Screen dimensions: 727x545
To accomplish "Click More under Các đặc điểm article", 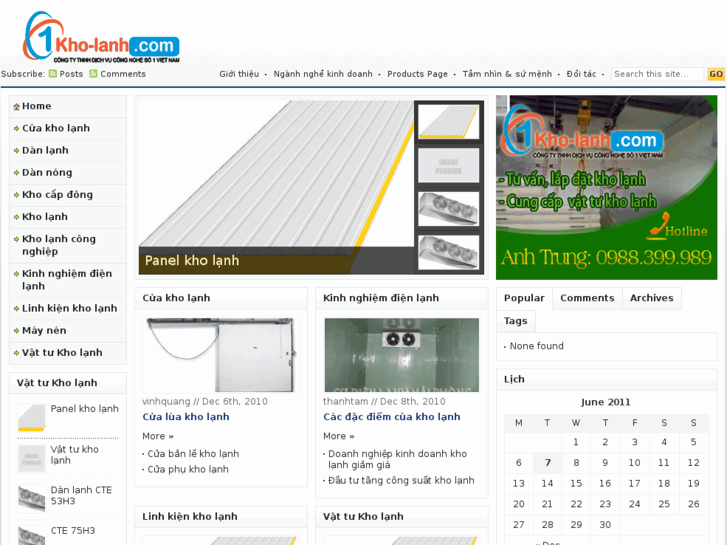I will 338,436.
